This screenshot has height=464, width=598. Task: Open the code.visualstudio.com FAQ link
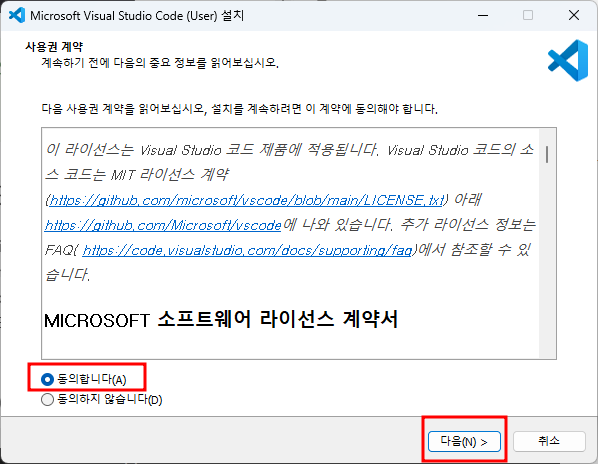coord(247,250)
